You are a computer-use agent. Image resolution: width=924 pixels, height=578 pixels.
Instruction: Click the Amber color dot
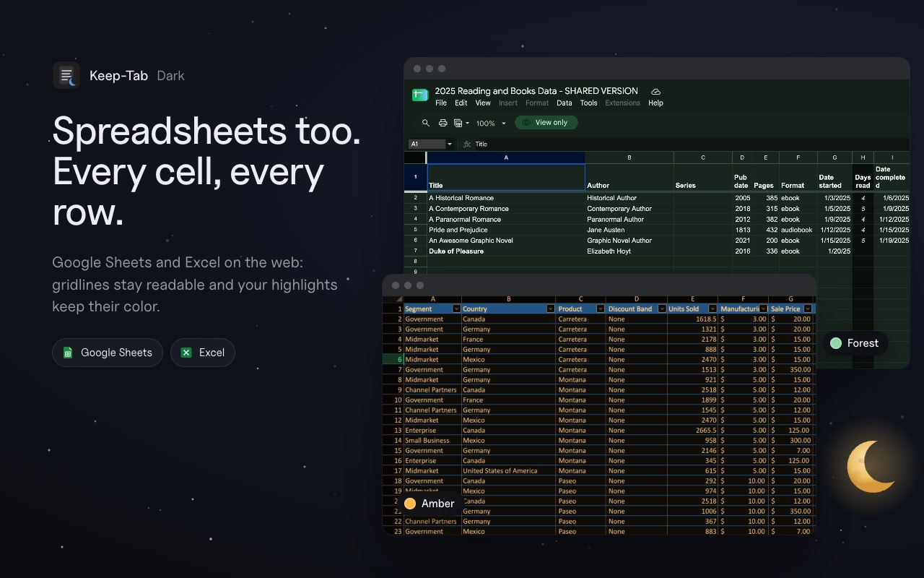pos(410,504)
